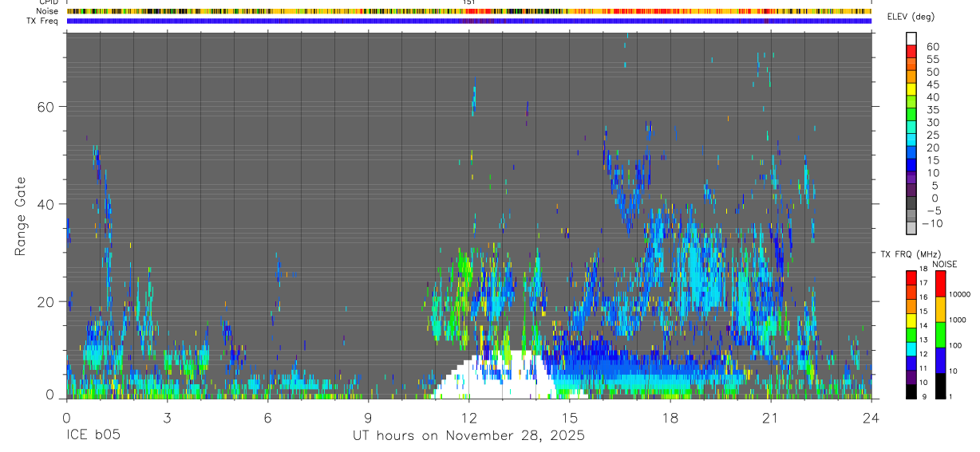Screen dimensions: 980x452
Task: Click the x-axis tick label '6'
Action: [267, 418]
